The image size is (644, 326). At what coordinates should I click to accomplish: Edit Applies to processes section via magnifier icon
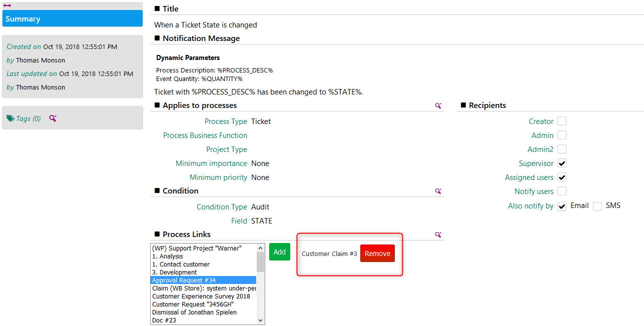coord(438,105)
